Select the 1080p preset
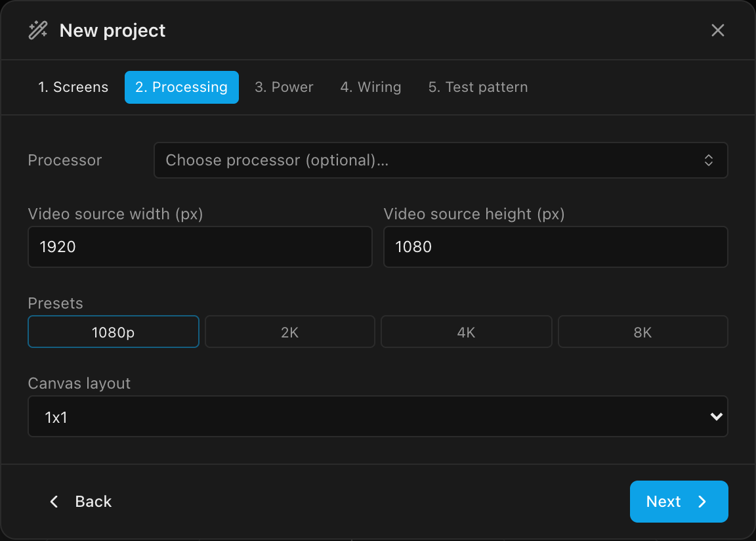Screen dimensions: 756x541 point(114,332)
